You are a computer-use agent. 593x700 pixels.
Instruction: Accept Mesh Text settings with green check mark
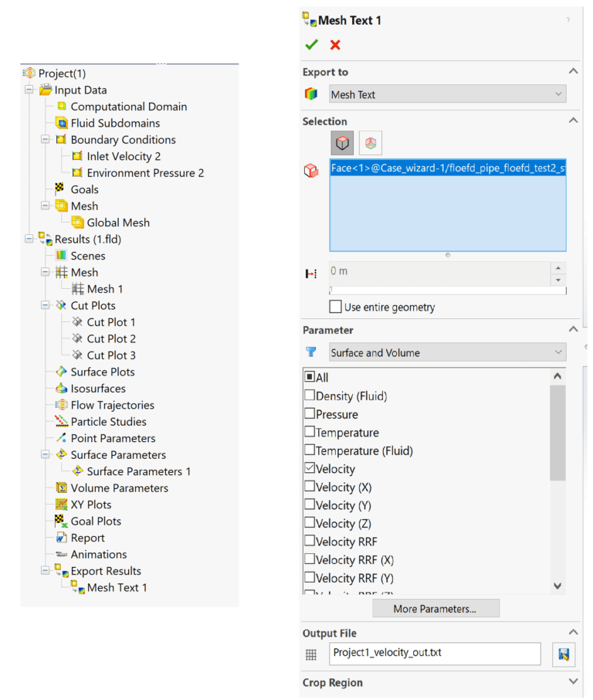click(311, 45)
